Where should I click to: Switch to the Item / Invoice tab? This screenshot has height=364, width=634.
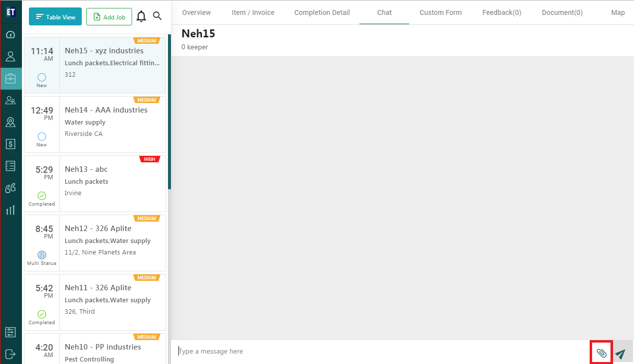[253, 12]
